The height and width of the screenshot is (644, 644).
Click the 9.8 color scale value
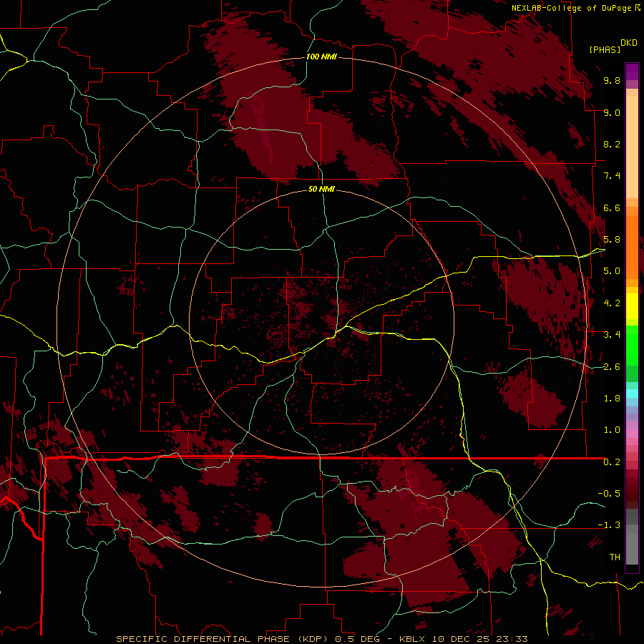pyautogui.click(x=612, y=80)
